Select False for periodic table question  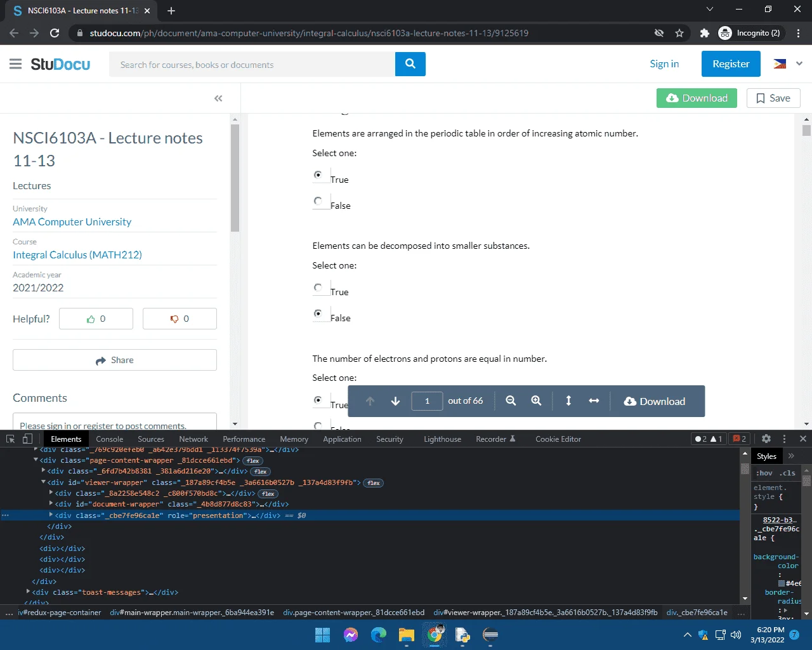pos(318,201)
